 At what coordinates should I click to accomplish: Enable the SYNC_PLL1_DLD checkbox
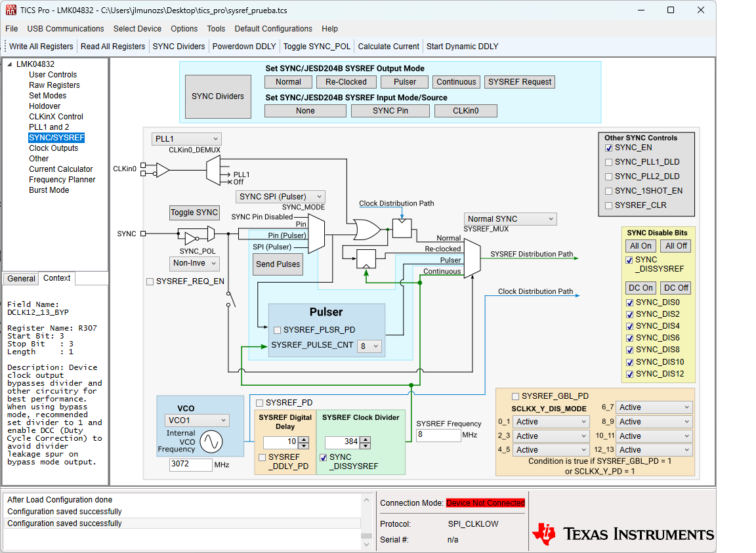608,163
